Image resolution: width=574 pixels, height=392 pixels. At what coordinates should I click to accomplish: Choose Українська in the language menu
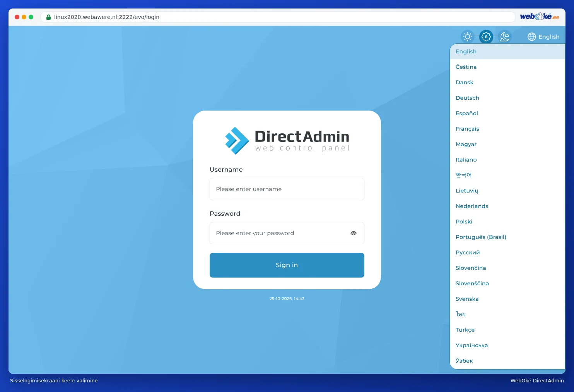[x=507, y=345]
